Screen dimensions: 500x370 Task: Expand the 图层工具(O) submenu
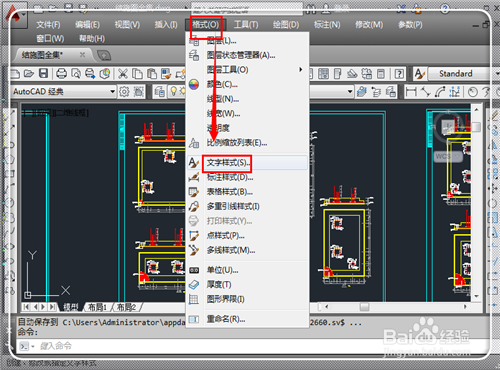point(247,70)
